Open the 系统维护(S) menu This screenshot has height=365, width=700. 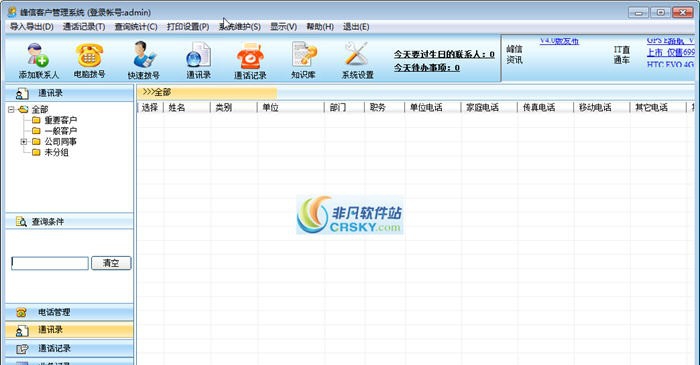[240, 27]
